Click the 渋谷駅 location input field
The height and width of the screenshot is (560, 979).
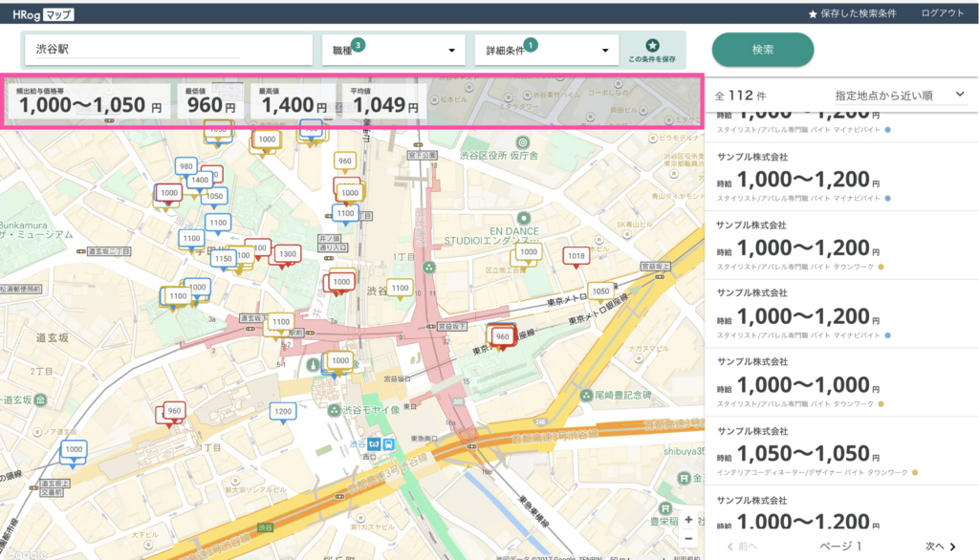coord(168,50)
